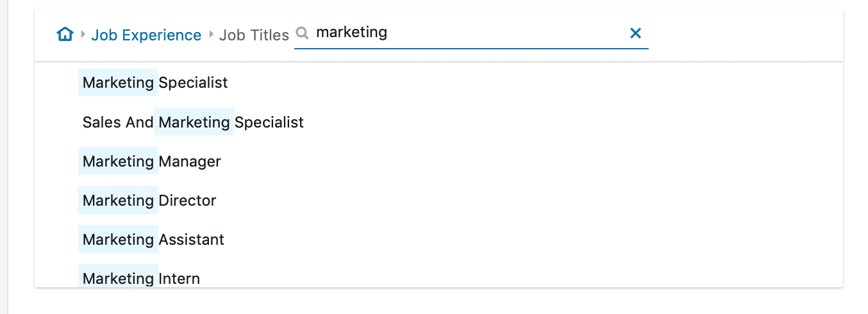
Task: Focus the search field containing "marketing"
Action: (471, 33)
